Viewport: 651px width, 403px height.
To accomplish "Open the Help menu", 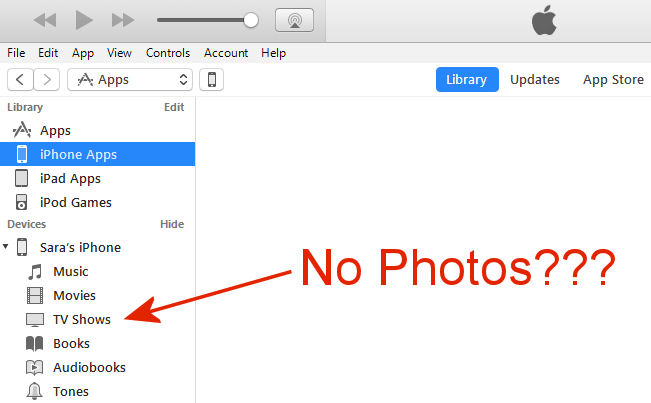I will [x=273, y=53].
